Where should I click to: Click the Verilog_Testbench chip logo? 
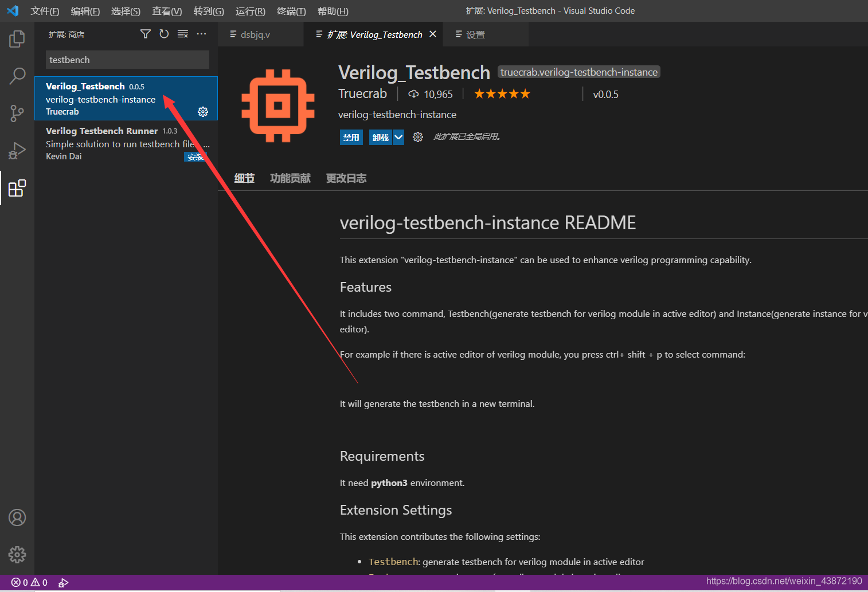[x=278, y=105]
